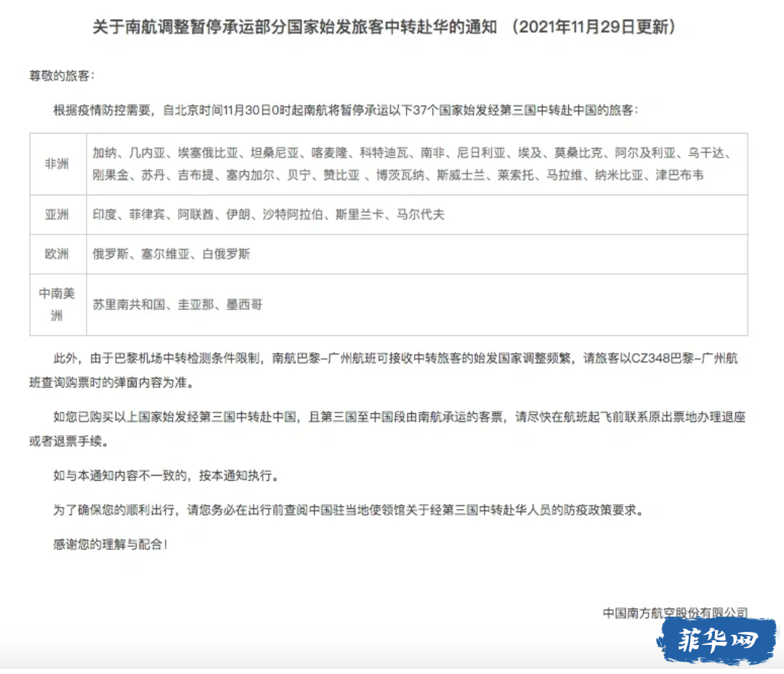
Task: Click the 欧洲 region cell
Action: 58,253
